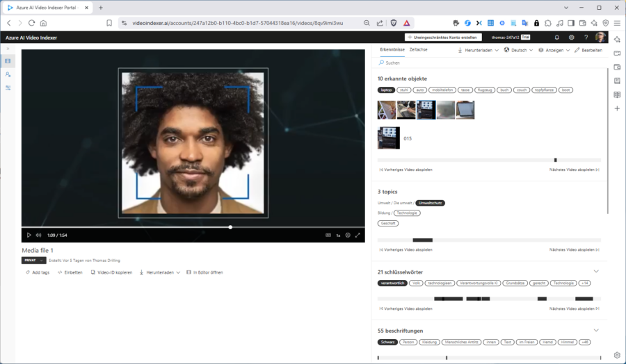Collapse the 21 schlüsselwörter section
This screenshot has width=626, height=364.
[x=596, y=271]
